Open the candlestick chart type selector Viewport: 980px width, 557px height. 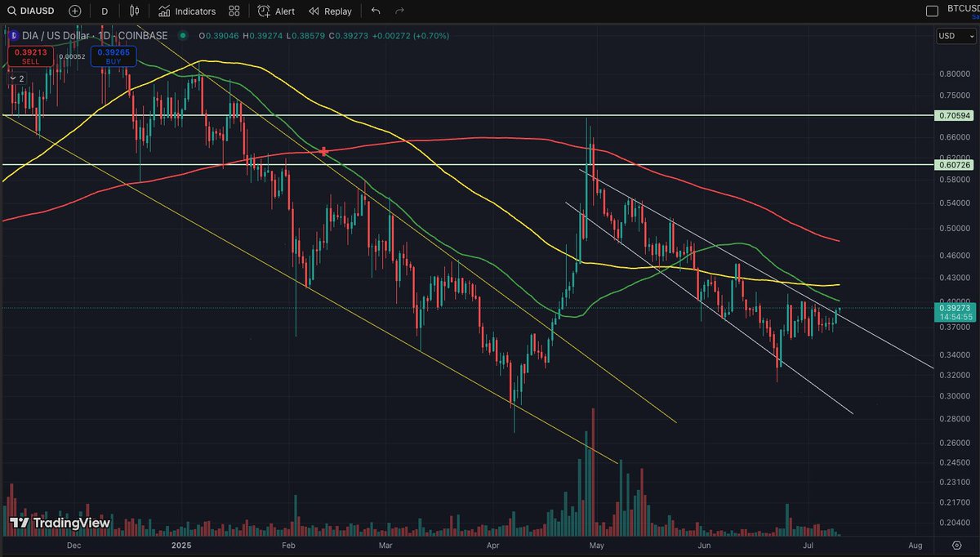click(135, 11)
